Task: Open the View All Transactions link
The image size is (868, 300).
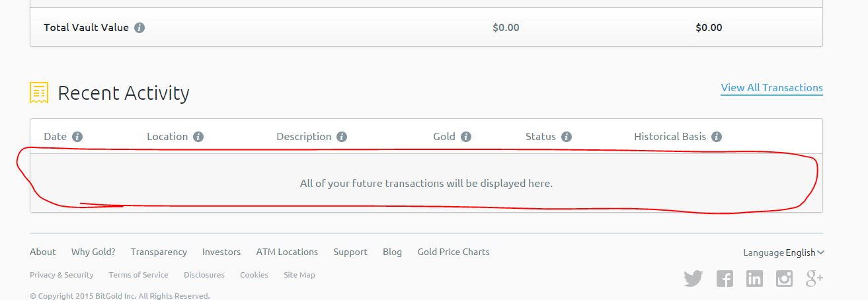Action: (771, 88)
